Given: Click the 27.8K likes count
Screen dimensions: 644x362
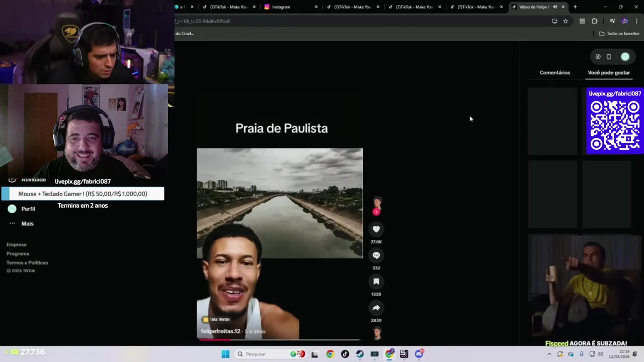Looking at the screenshot, I should (x=376, y=242).
